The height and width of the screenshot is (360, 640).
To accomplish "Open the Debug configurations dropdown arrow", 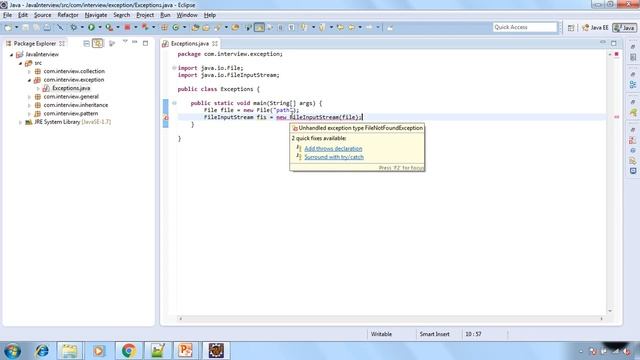I will tap(82, 27).
